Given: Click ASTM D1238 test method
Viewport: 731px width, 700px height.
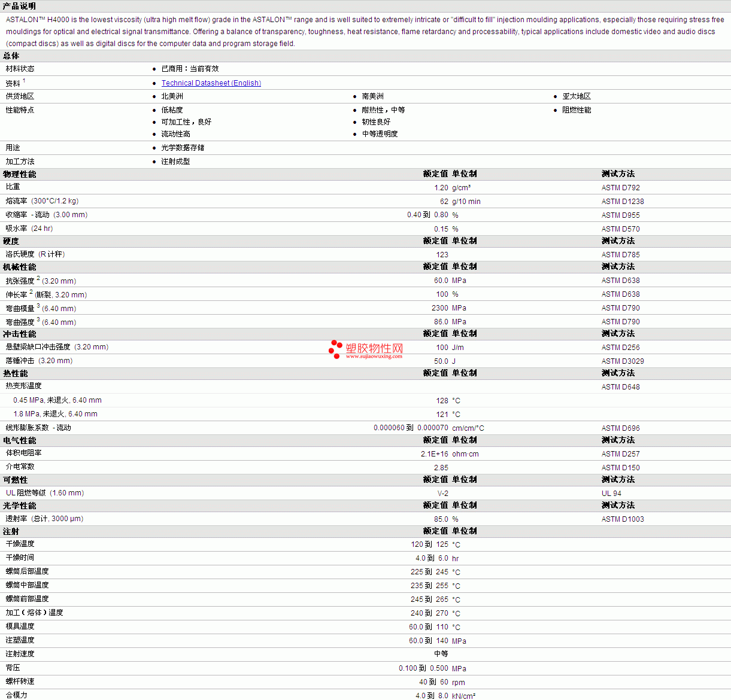Looking at the screenshot, I should coord(623,202).
